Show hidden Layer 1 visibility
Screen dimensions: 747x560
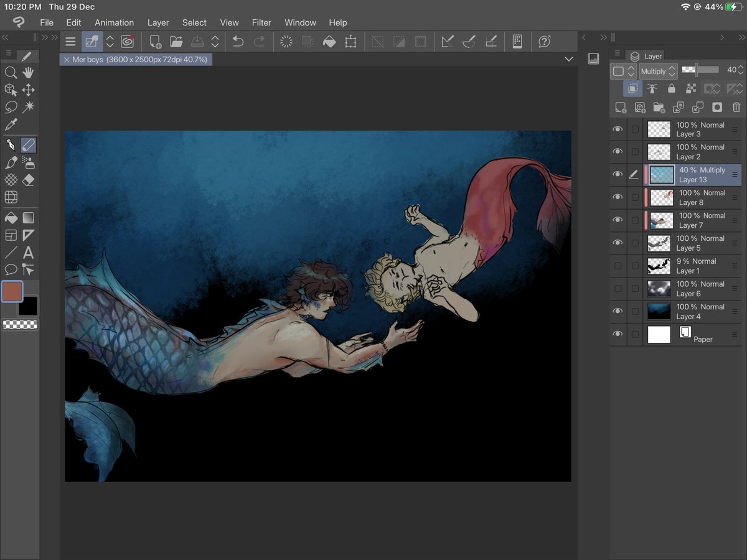[x=618, y=266]
